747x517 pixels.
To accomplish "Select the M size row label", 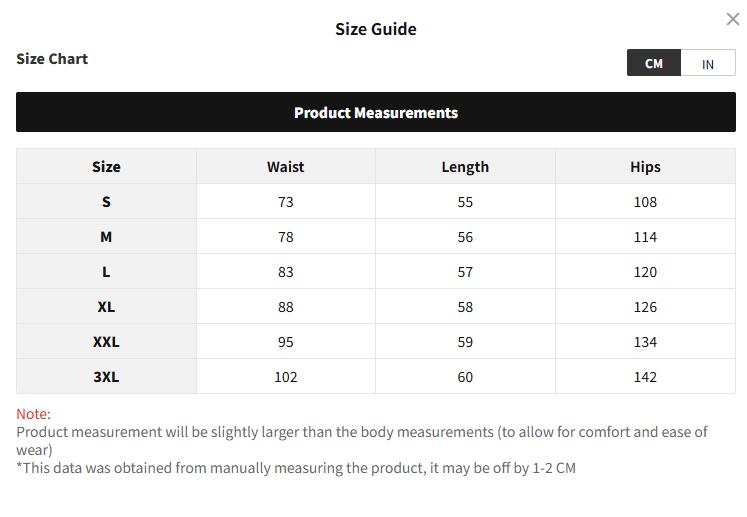I will (106, 236).
